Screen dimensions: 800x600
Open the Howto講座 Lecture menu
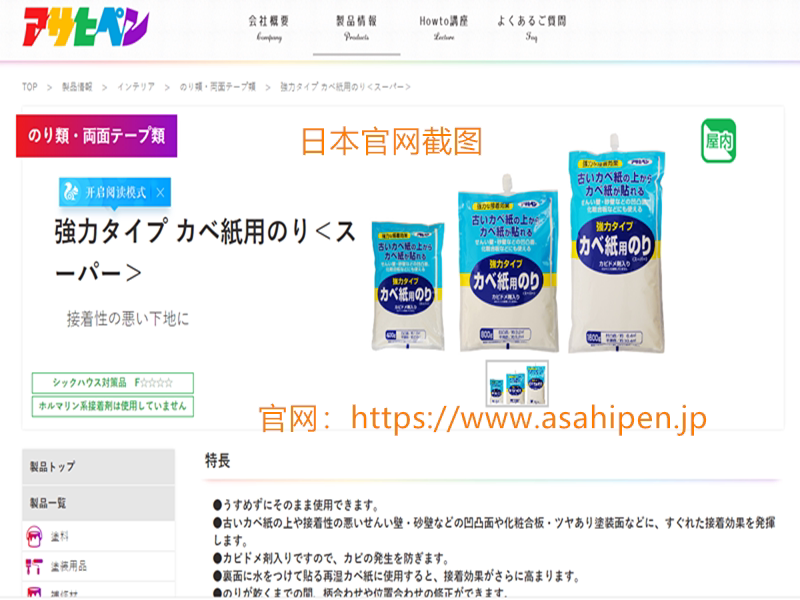click(443, 28)
